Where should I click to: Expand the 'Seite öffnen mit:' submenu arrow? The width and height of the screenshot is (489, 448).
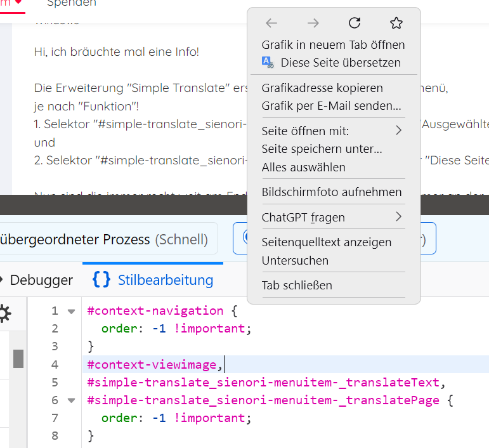(398, 131)
